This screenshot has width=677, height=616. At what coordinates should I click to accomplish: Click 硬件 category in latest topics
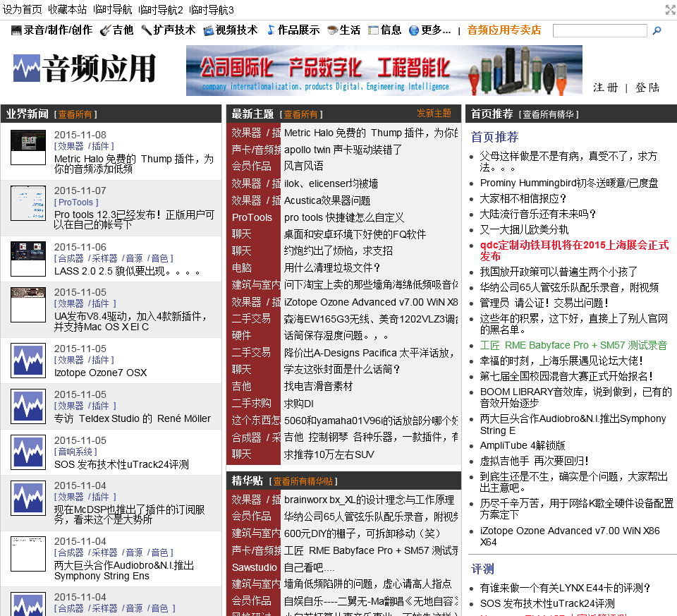pyautogui.click(x=241, y=336)
